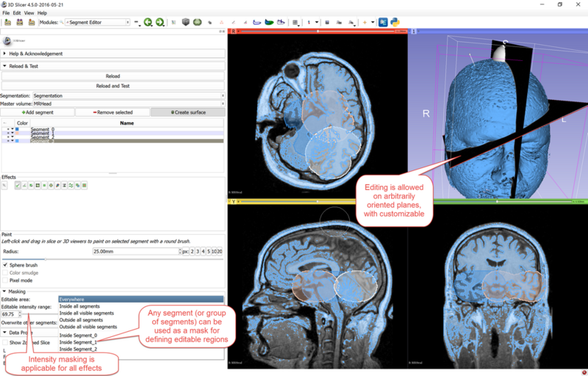This screenshot has height=376, width=588.
Task: Click the Python interactor icon in toolbar
Action: [395, 23]
